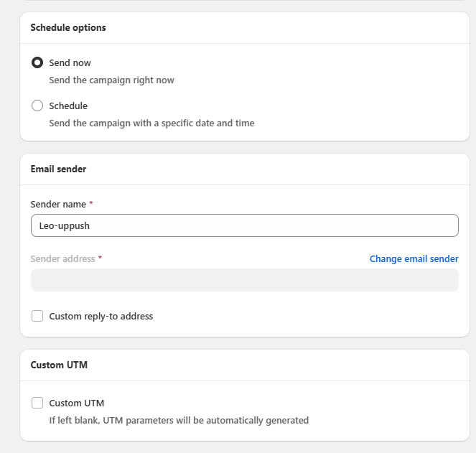Image resolution: width=476 pixels, height=453 pixels.
Task: Click the specific date and time description
Action: click(x=151, y=123)
